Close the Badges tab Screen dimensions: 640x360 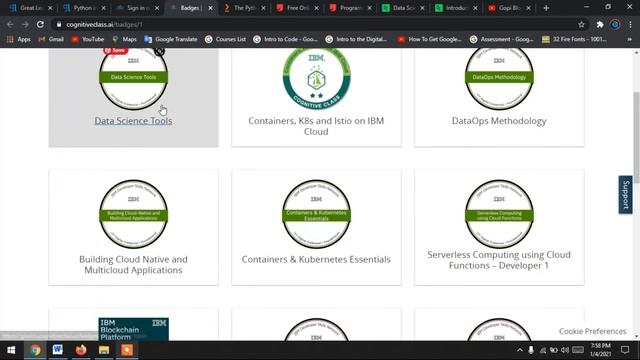point(210,8)
